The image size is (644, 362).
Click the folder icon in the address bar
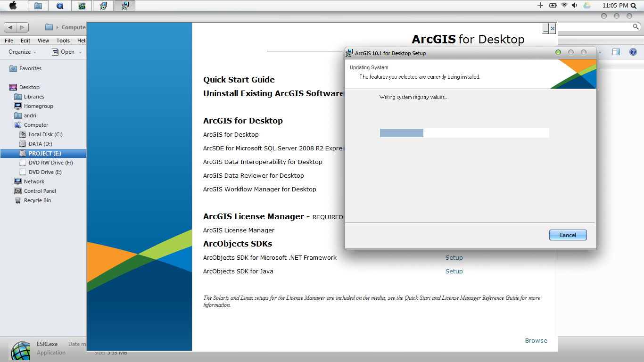(x=49, y=27)
